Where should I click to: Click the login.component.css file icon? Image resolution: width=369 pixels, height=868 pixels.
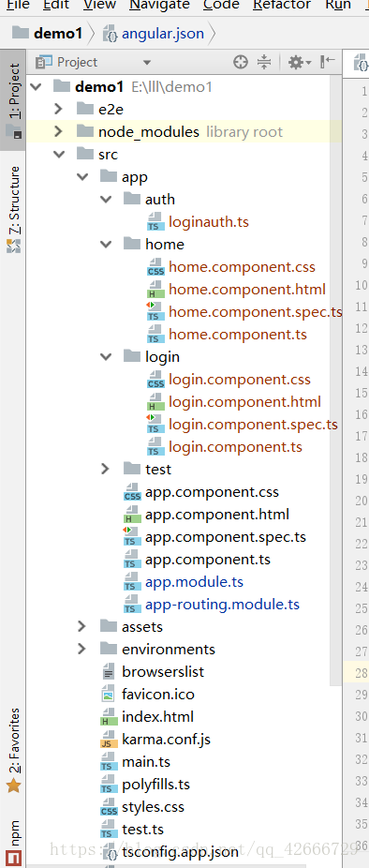point(155,380)
